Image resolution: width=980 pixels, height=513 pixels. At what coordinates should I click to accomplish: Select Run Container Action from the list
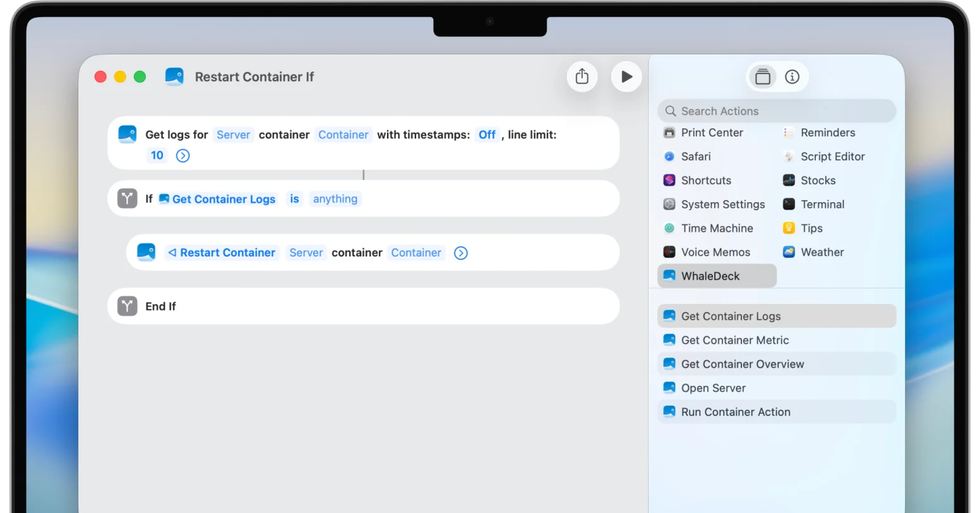pyautogui.click(x=736, y=411)
